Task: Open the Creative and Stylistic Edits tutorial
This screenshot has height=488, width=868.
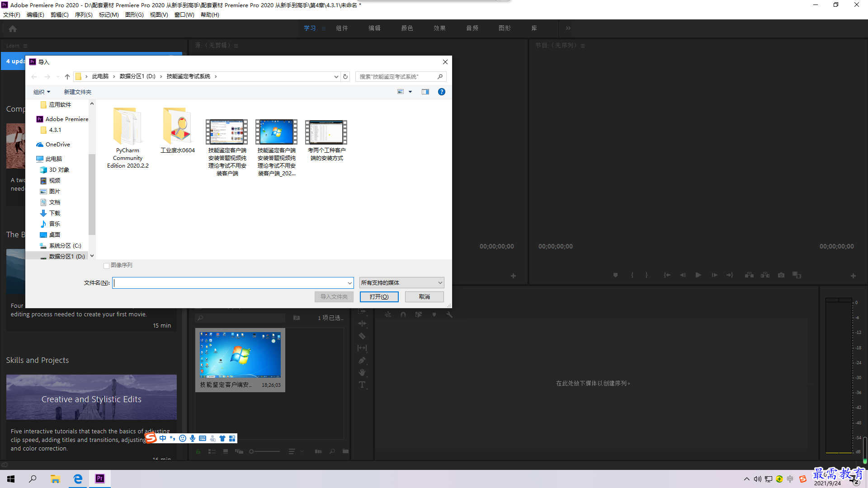Action: [x=91, y=397]
